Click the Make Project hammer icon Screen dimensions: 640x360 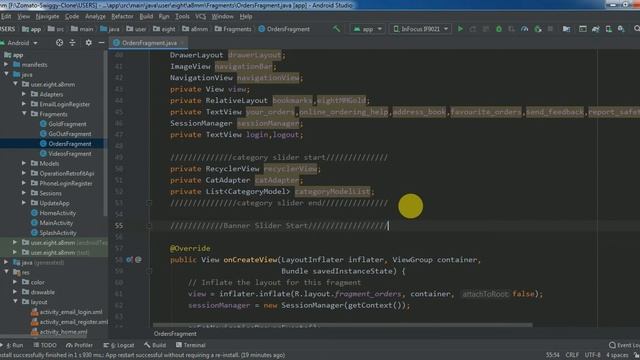click(x=336, y=29)
